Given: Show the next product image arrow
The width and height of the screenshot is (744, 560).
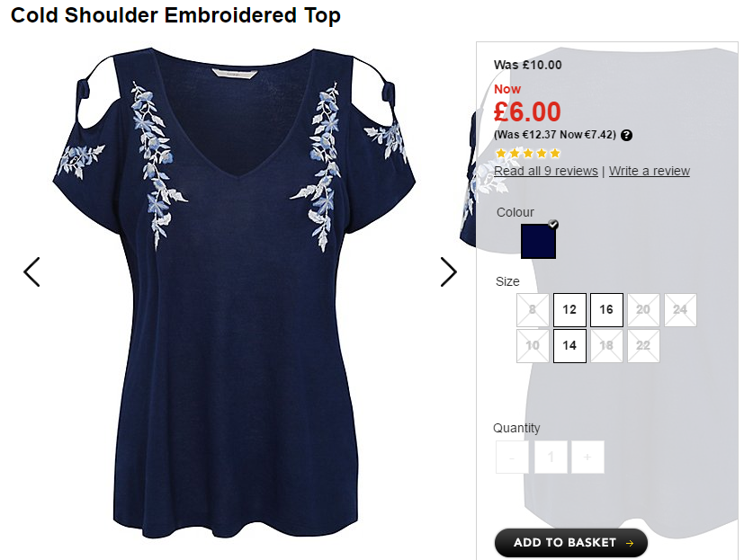Looking at the screenshot, I should point(448,271).
